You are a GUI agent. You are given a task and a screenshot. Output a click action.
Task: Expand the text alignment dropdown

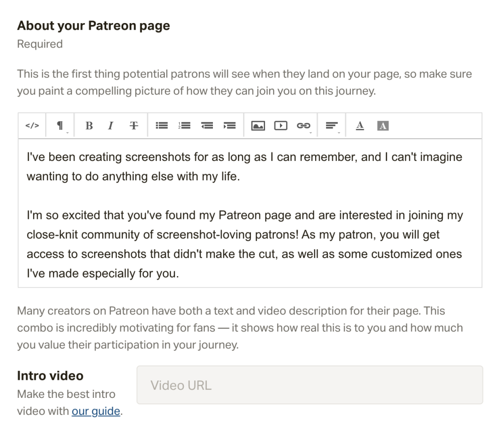pyautogui.click(x=332, y=126)
